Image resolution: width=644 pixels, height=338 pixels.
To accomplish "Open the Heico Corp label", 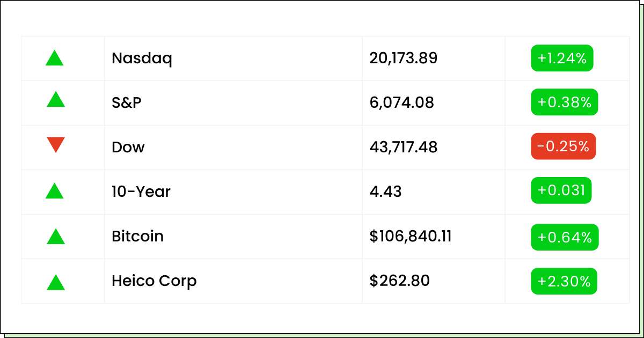I will point(154,281).
